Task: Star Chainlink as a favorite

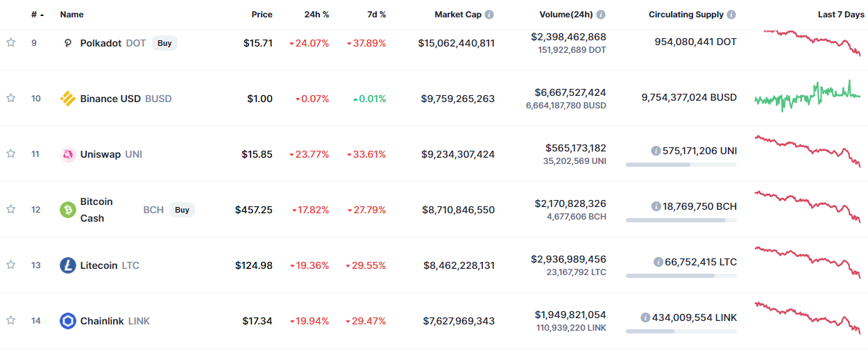Action: click(10, 320)
